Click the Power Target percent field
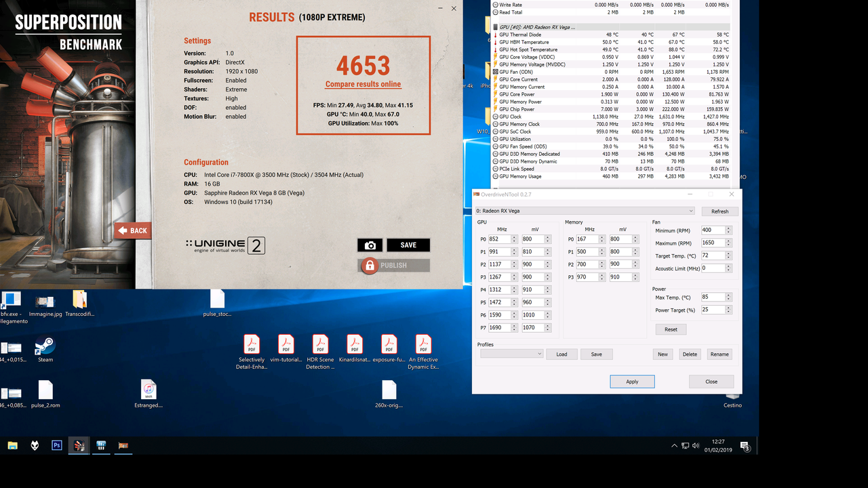This screenshot has width=868, height=488. (x=713, y=310)
